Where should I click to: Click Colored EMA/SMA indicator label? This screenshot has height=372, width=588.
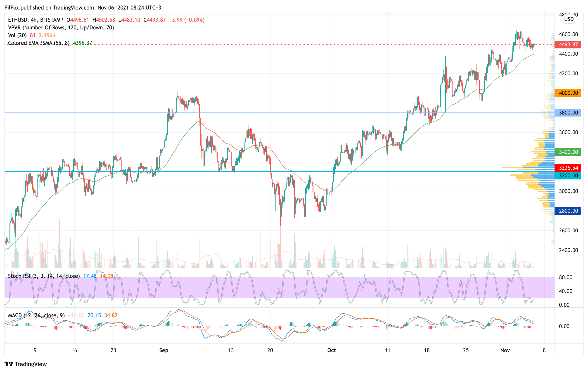[39, 43]
